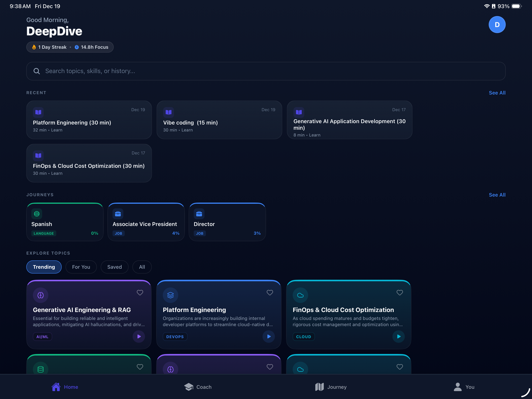Tap book icon on Generative AI Application card

point(299,112)
